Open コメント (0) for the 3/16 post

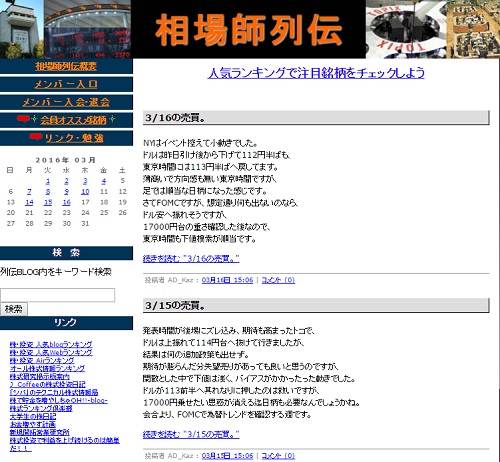tap(278, 280)
